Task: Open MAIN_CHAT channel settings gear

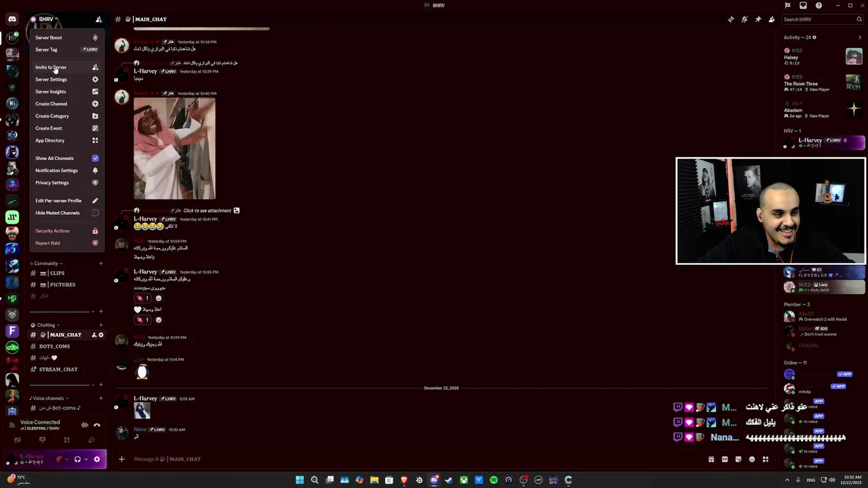Action: tap(101, 335)
